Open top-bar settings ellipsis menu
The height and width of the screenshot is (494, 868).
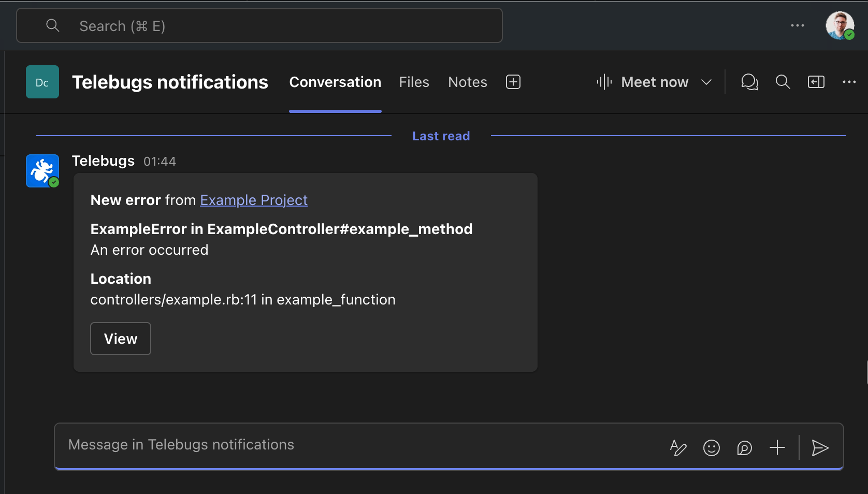[798, 25]
